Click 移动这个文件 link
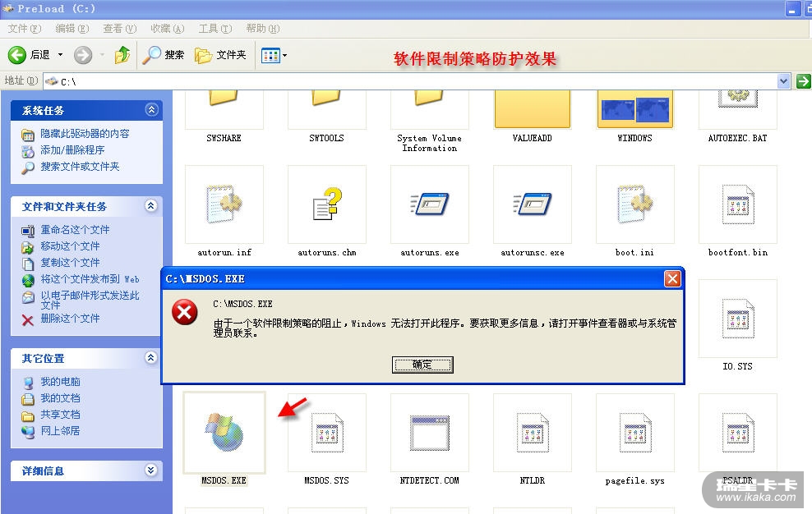This screenshot has height=514, width=812. [x=70, y=246]
